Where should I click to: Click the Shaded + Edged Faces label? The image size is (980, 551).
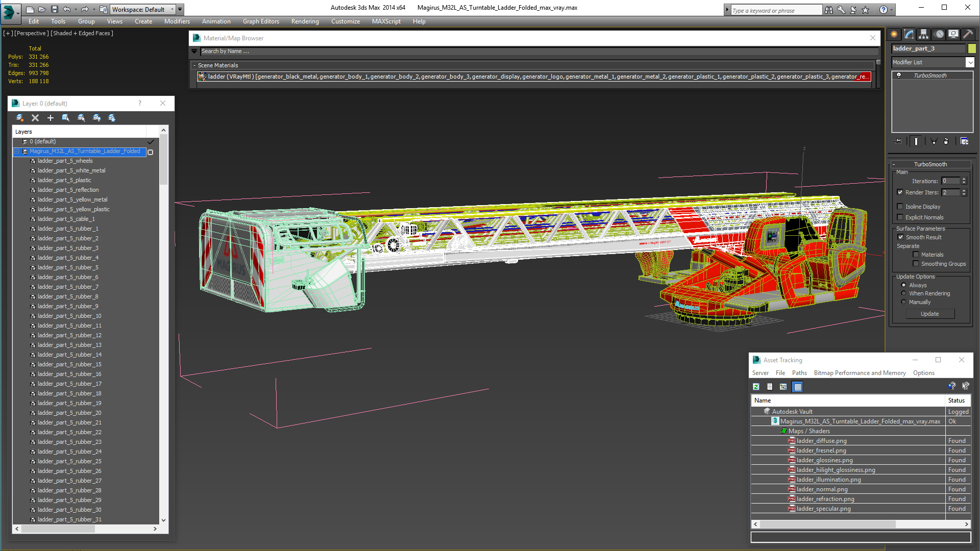click(82, 33)
